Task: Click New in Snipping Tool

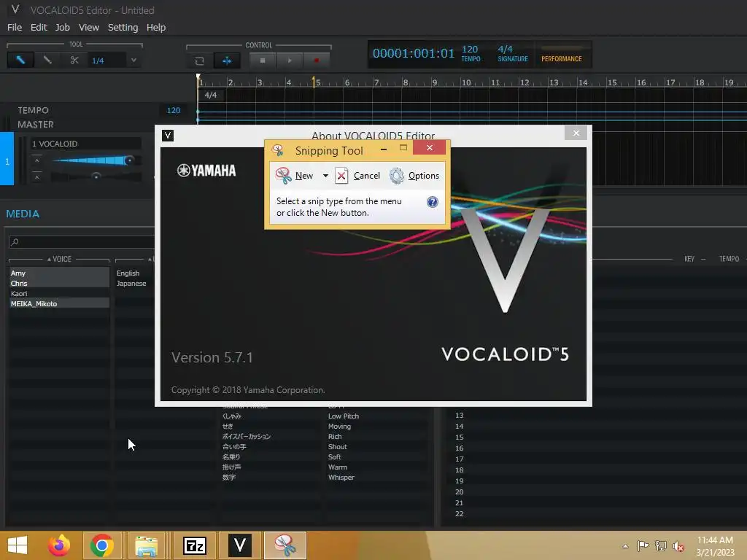Action: [295, 176]
